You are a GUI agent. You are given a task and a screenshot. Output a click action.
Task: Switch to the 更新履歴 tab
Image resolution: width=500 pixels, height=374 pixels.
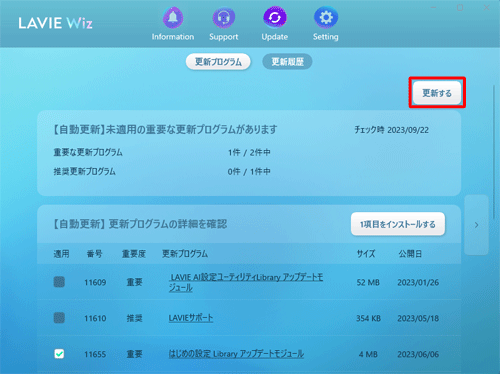click(287, 62)
